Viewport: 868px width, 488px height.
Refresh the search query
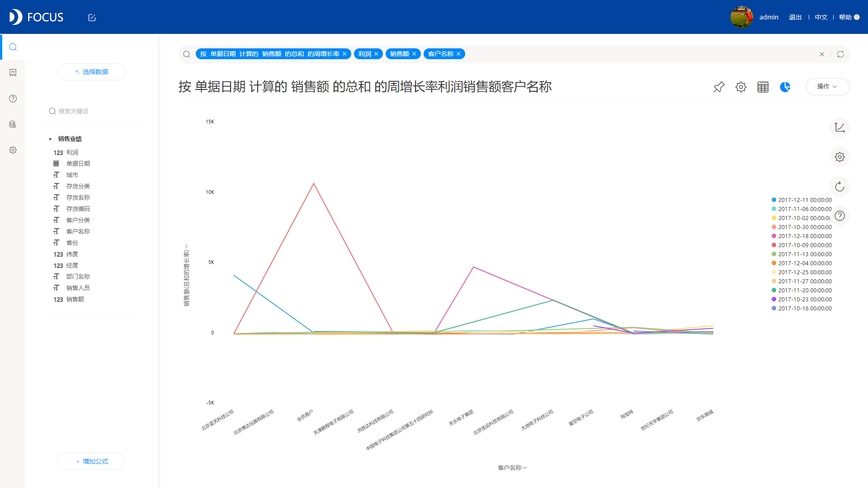click(840, 54)
